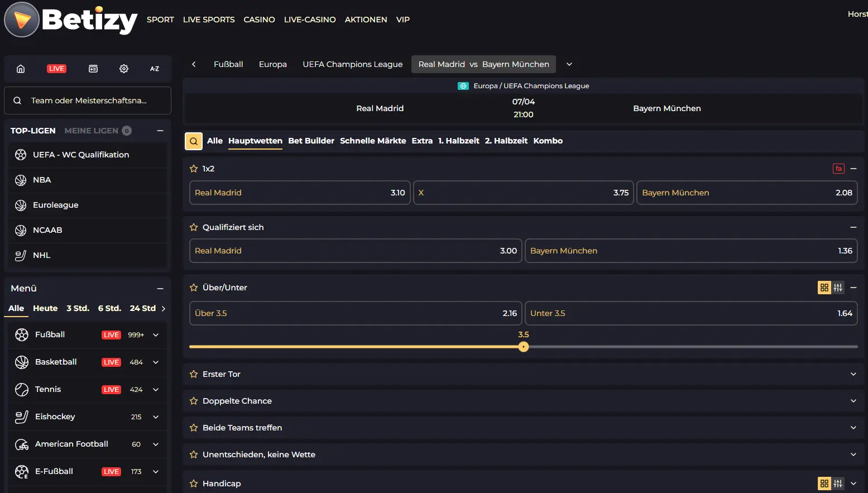
Task: Open LIVE SPORTS in top navigation
Action: [209, 20]
